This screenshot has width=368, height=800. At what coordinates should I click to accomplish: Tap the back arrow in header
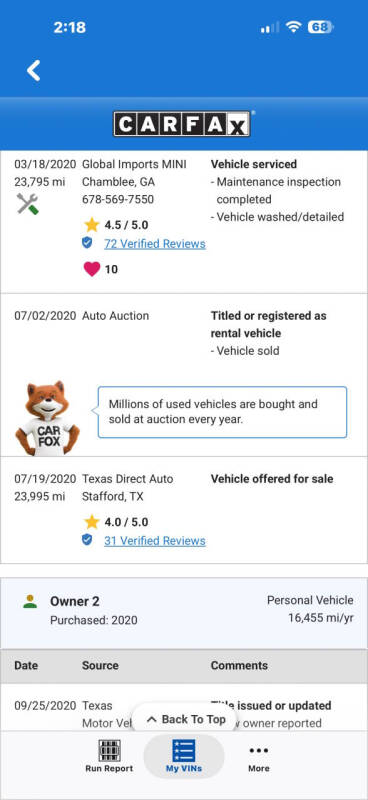coord(34,70)
